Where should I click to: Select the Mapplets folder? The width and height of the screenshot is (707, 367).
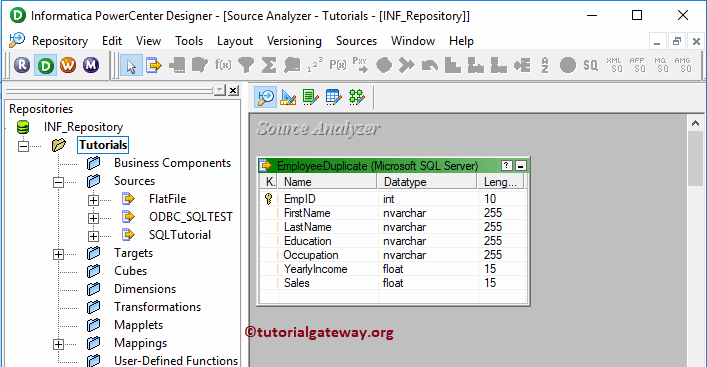[x=138, y=325]
